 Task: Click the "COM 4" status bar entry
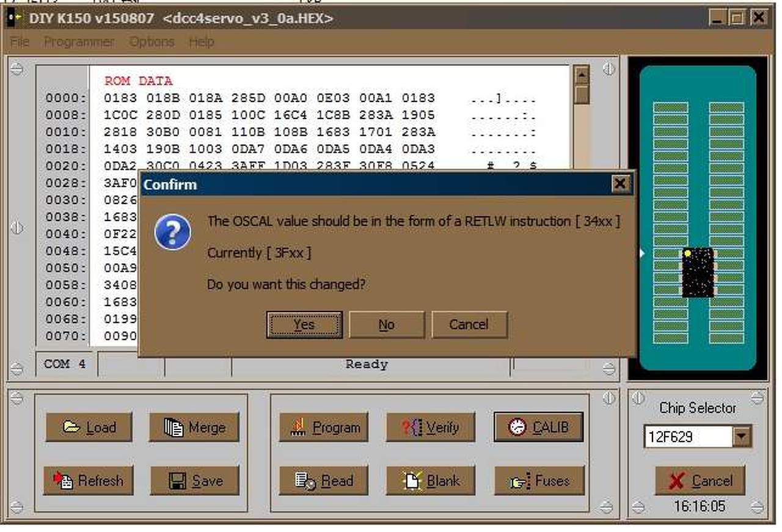[x=65, y=364]
